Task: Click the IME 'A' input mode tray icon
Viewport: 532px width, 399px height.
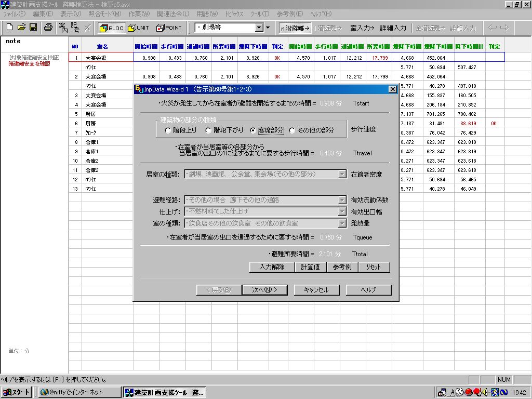Action: point(452,393)
